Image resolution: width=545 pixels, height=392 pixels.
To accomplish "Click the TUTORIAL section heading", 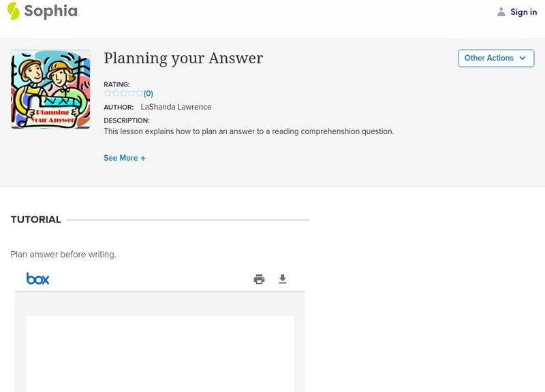I will 36,220.
